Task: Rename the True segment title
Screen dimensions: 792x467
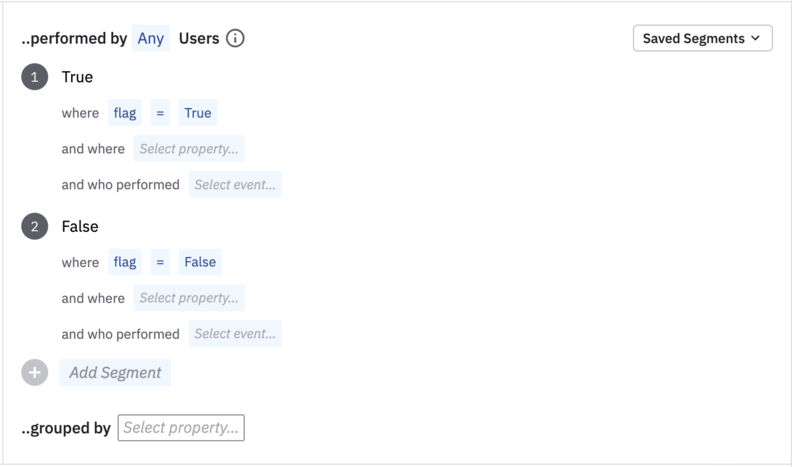Action: 77,77
